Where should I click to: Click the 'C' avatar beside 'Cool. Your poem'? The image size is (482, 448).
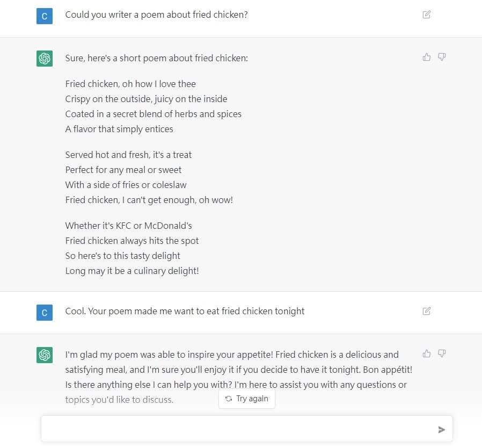click(x=45, y=313)
